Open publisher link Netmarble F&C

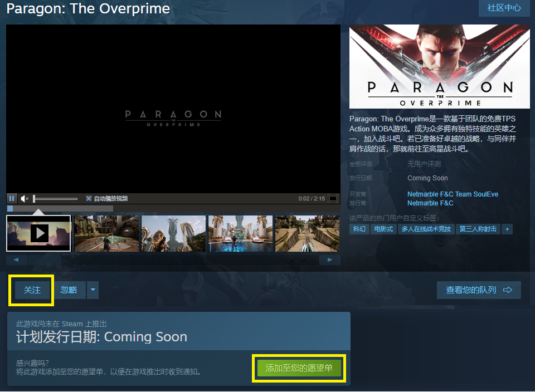pos(430,203)
